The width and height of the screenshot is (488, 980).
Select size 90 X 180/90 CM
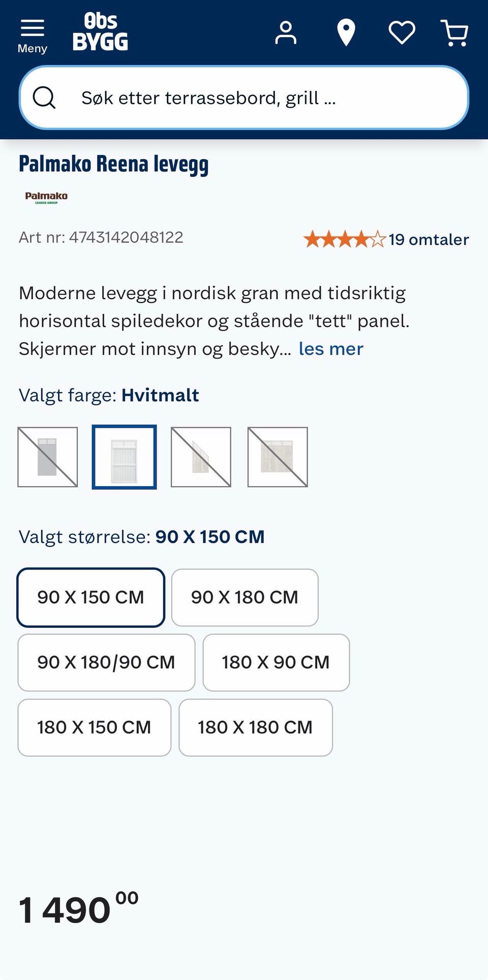click(106, 662)
